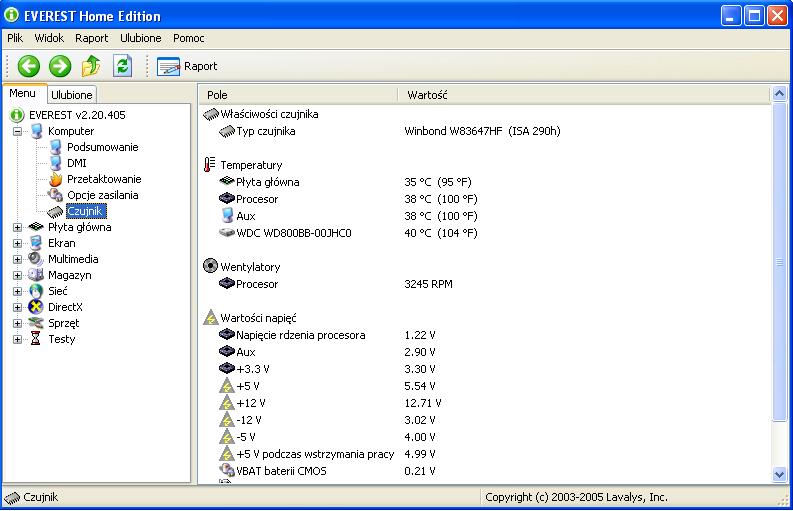Image resolution: width=793 pixels, height=511 pixels.
Task: Click the Winbond W83647HF (ISA 290h) value
Action: pos(482,132)
